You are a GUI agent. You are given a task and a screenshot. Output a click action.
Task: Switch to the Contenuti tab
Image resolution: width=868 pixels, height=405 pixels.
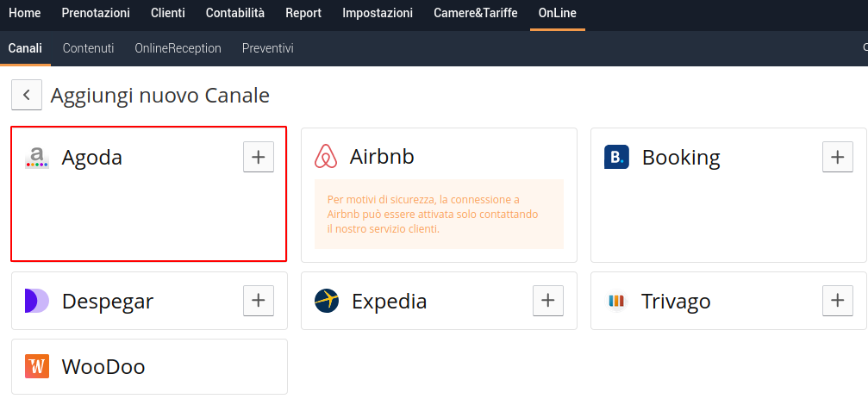[x=89, y=48]
